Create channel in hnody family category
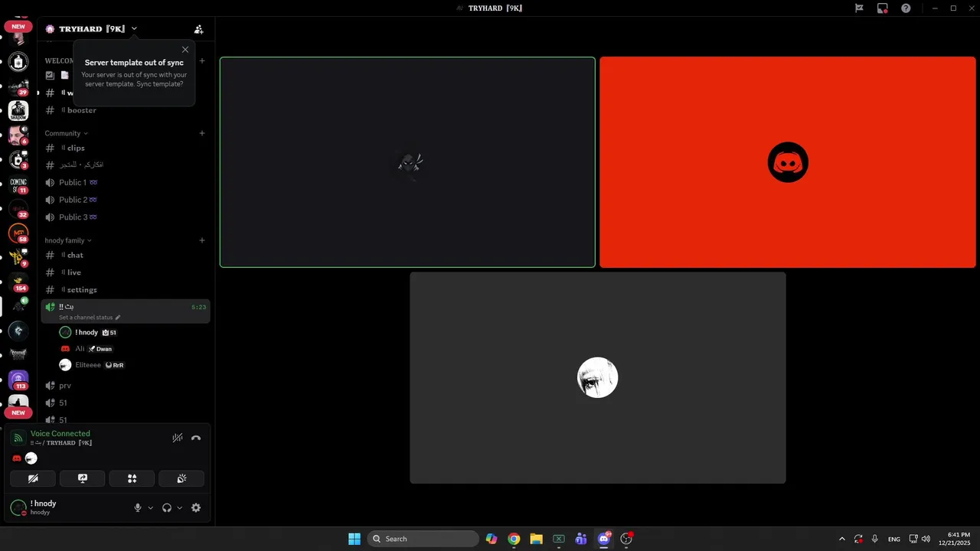 tap(202, 240)
